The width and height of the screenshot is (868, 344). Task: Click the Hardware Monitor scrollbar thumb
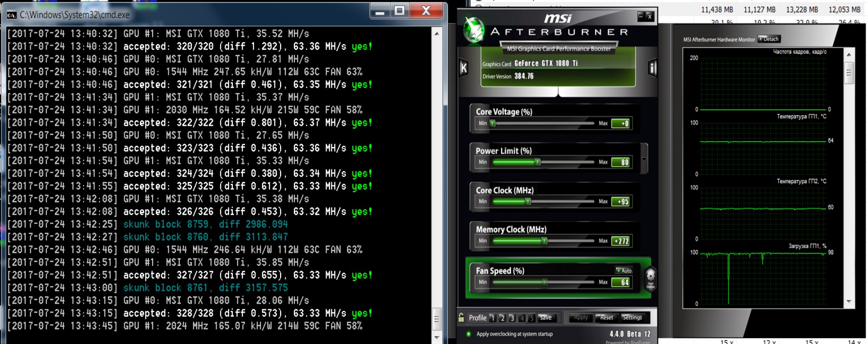[x=849, y=73]
